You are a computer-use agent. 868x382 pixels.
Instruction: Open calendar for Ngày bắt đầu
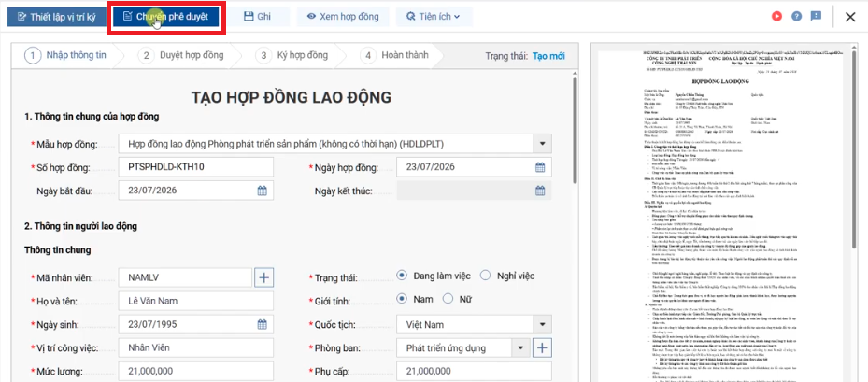[x=263, y=191]
